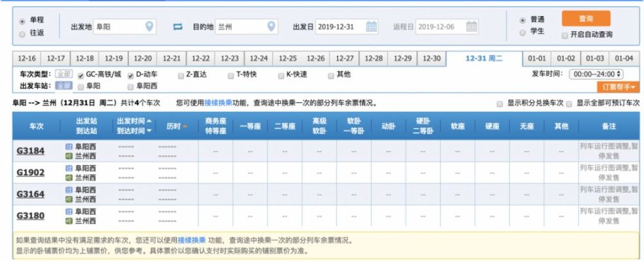
Task: Uncheck D-动车 train type
Action: (x=131, y=75)
